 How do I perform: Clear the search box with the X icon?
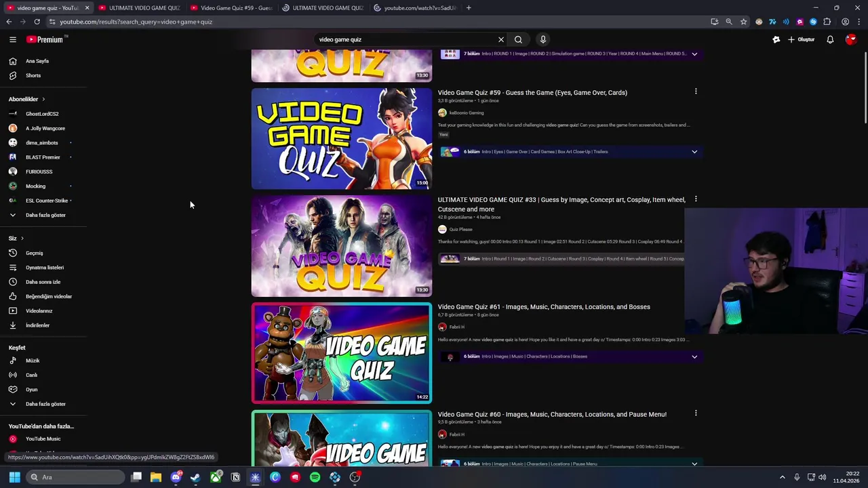tap(501, 39)
